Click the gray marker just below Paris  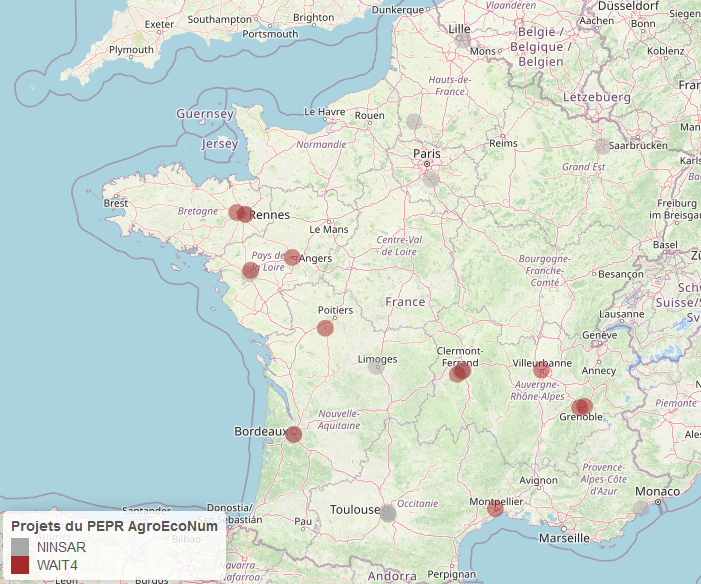[x=431, y=179]
